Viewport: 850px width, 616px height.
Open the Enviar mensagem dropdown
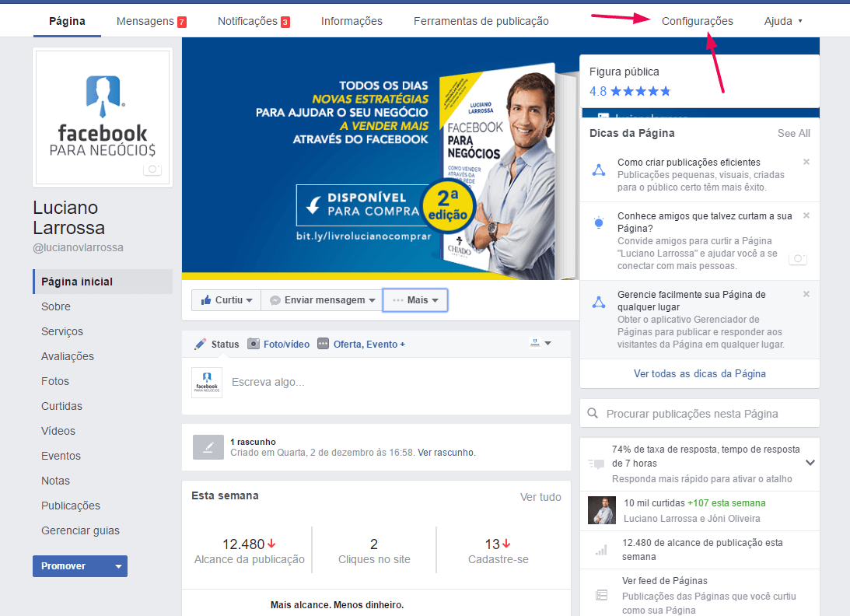(372, 300)
